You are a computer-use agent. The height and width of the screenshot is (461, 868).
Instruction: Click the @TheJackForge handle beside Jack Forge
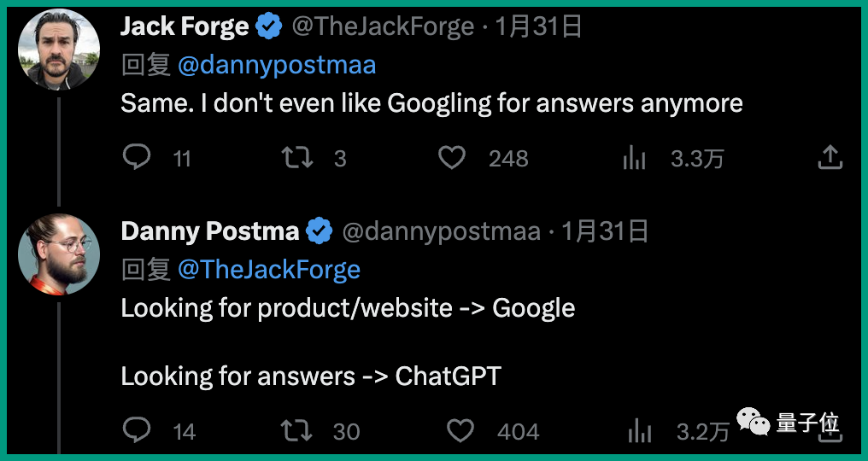383,26
